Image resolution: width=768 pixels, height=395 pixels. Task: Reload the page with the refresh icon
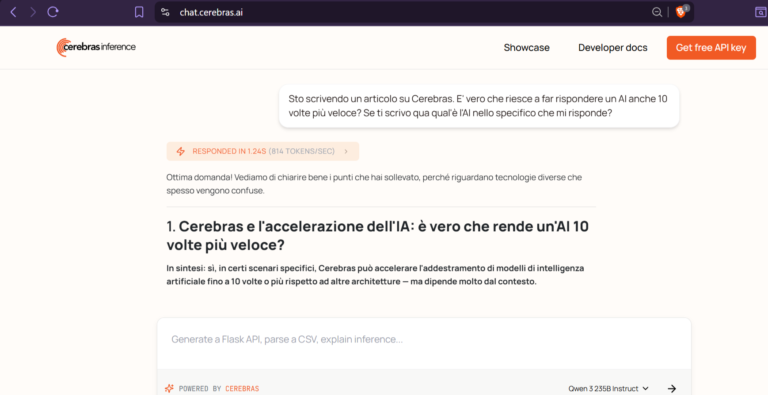(x=53, y=12)
